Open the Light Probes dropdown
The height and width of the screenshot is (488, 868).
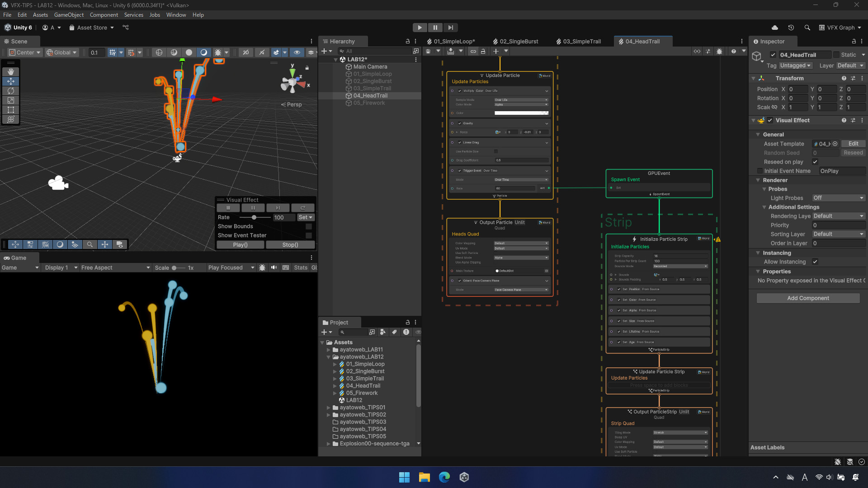pos(838,198)
